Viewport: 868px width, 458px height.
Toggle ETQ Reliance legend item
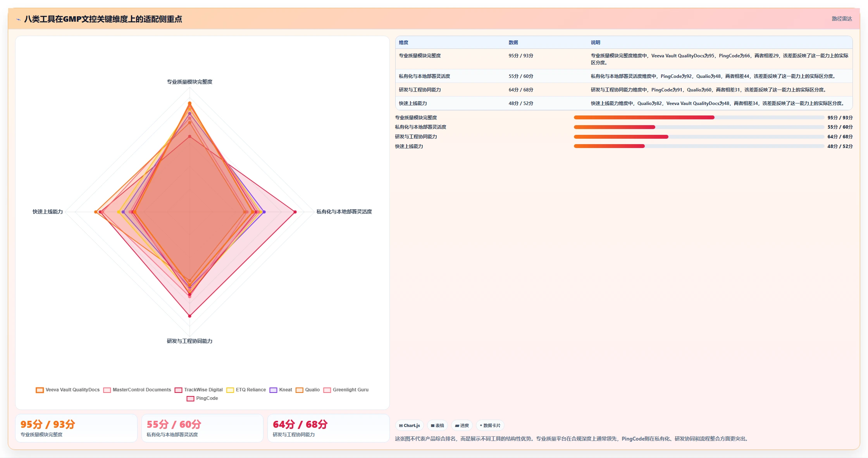click(246, 390)
